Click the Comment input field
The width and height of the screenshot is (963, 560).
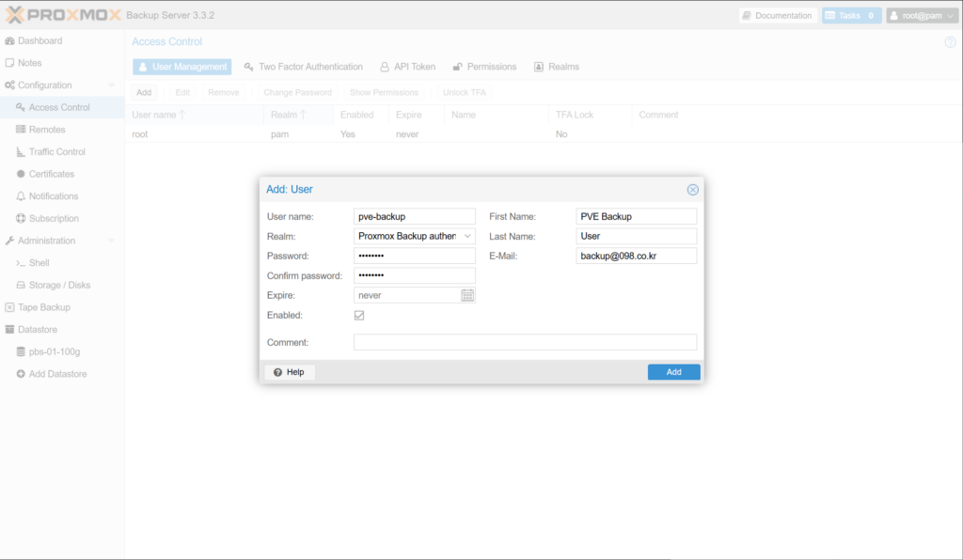(525, 343)
